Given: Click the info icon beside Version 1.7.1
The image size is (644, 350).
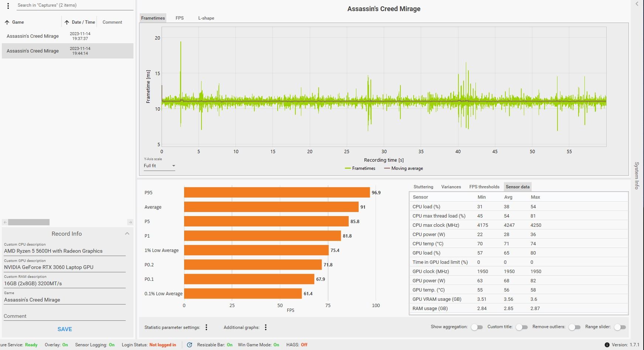Looking at the screenshot, I should tap(607, 345).
